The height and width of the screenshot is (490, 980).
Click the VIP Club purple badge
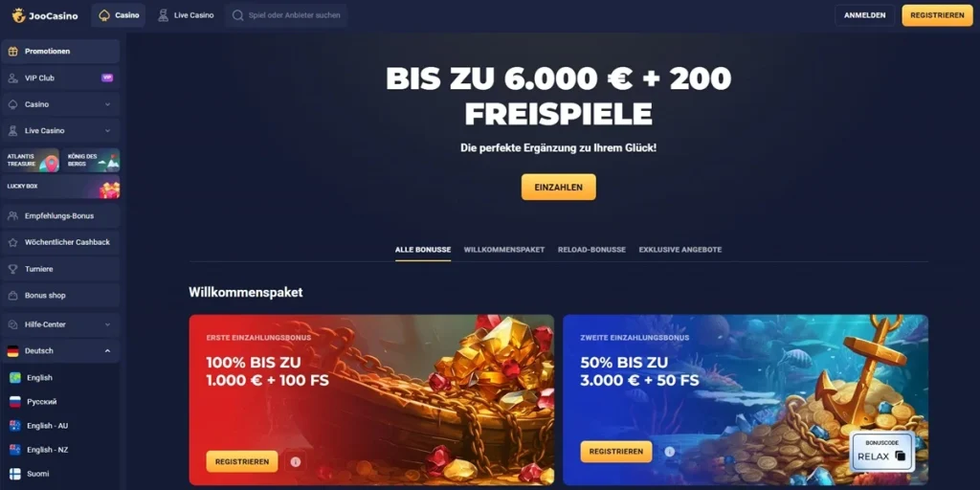(107, 78)
